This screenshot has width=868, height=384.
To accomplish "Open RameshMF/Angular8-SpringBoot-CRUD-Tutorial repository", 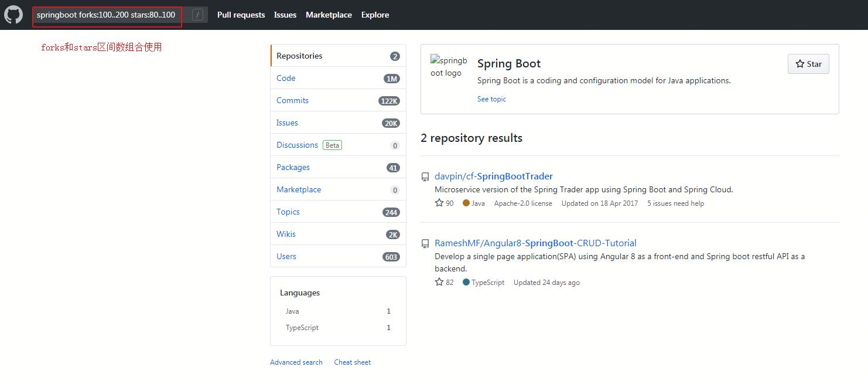I will [x=535, y=243].
